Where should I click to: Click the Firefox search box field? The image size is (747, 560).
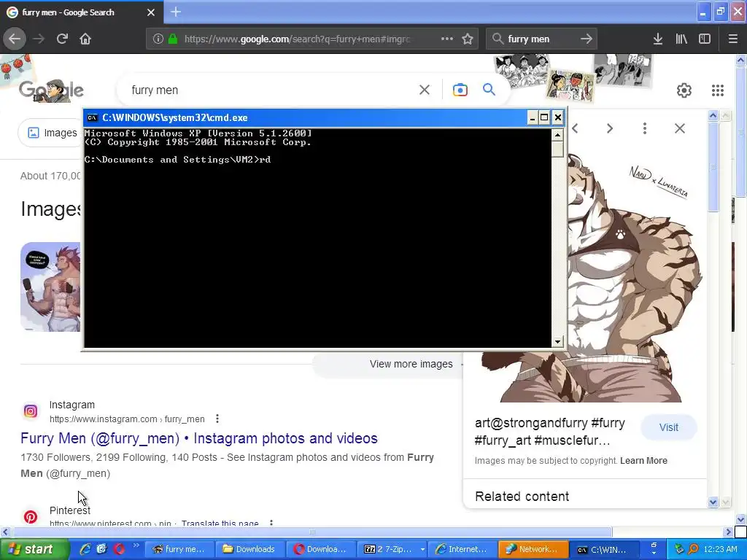(x=541, y=39)
